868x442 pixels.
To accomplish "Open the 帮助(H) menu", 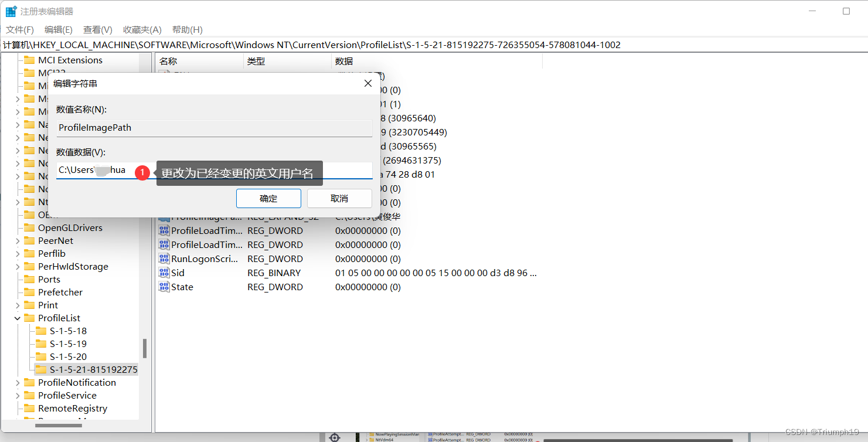I will pos(188,29).
